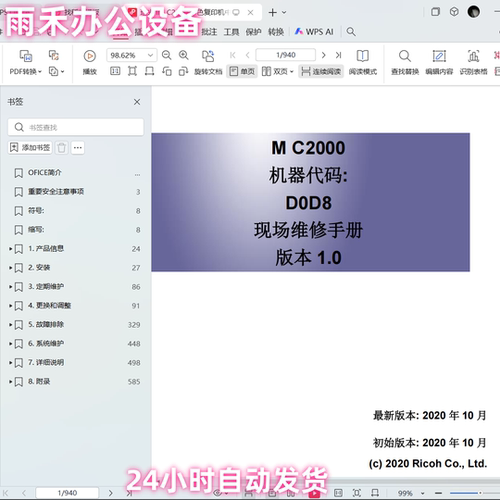
Task: Open the 工具 (tools) menu tab
Action: tap(231, 32)
